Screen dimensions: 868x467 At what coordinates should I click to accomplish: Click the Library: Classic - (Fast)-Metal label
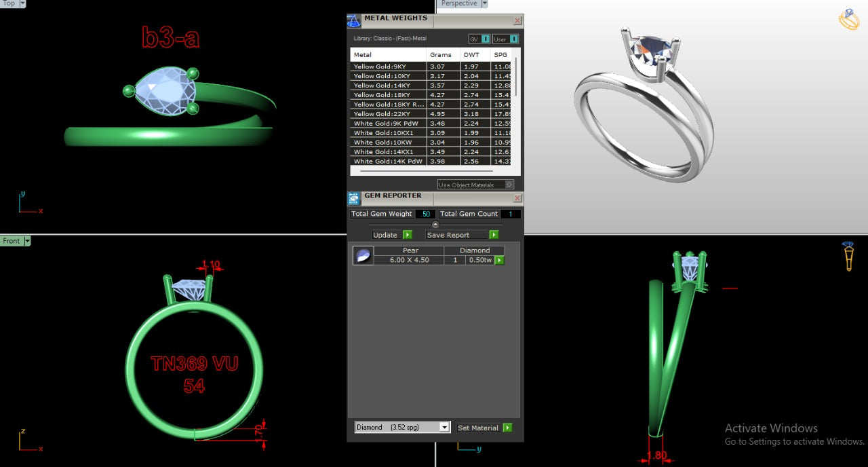(x=390, y=39)
